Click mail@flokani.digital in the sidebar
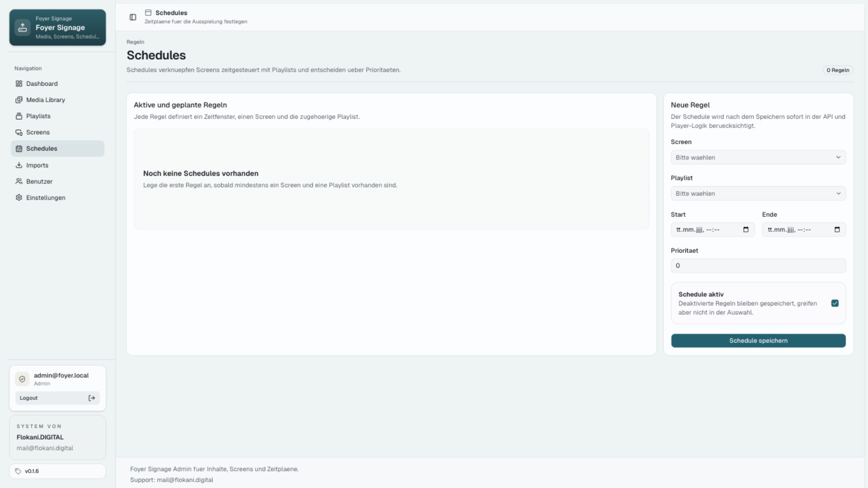868x488 pixels. 45,448
